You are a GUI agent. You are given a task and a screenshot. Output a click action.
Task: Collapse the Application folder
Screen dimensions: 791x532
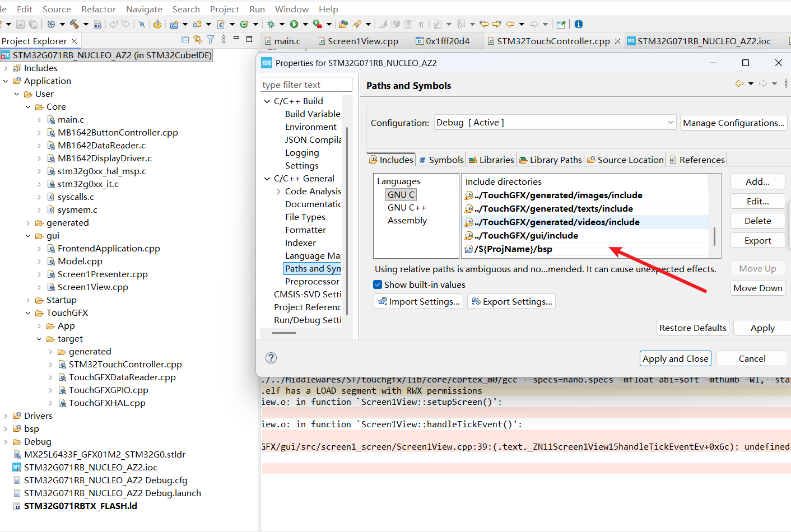click(6, 81)
